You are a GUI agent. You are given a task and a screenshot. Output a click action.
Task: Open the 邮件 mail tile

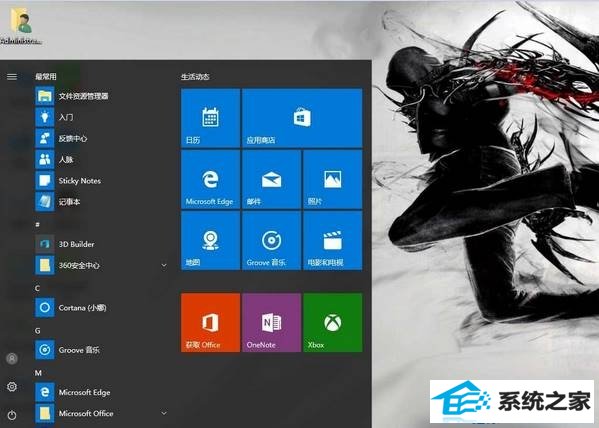click(272, 179)
